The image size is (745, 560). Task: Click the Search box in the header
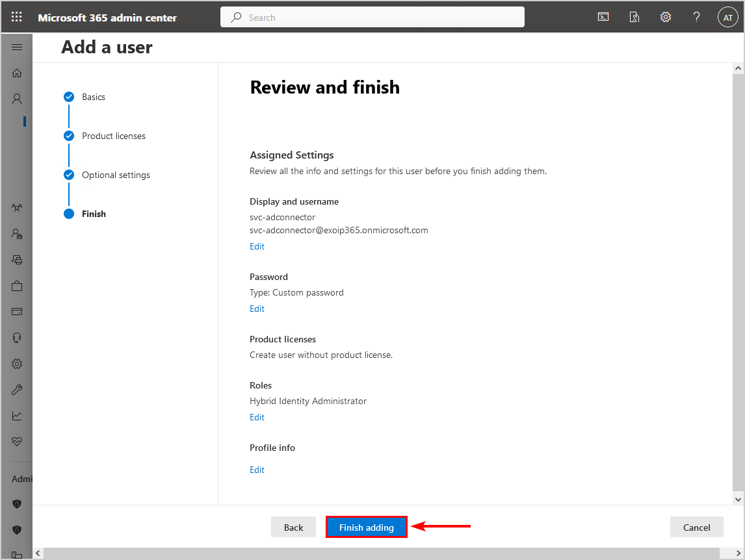[x=372, y=18]
